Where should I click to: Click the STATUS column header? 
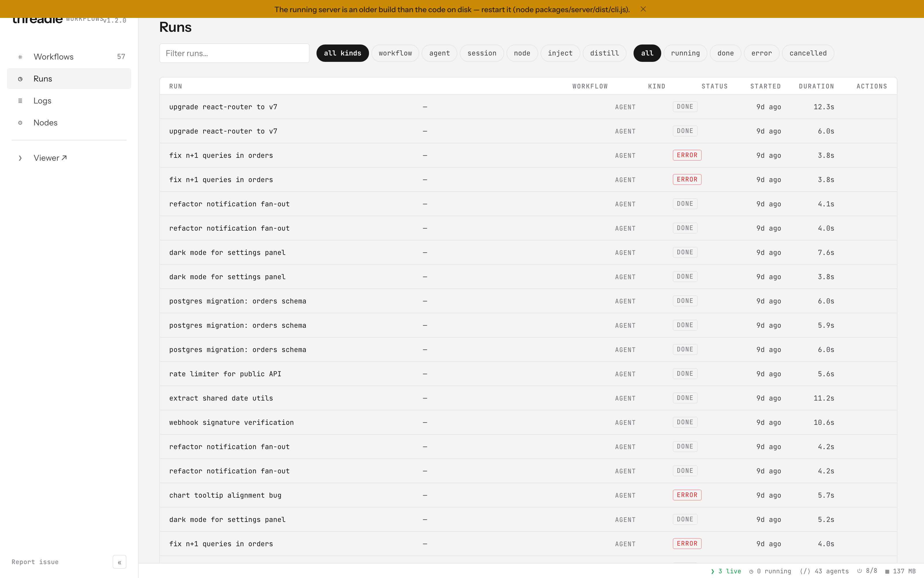click(x=714, y=86)
